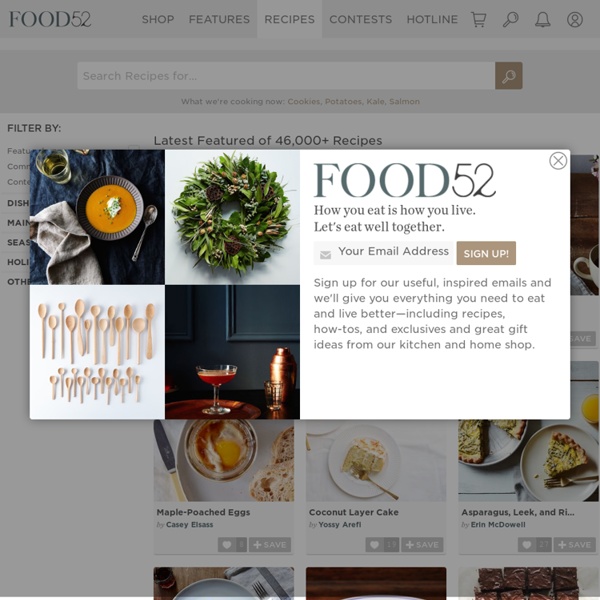Close the newsletter popup

coord(558,161)
